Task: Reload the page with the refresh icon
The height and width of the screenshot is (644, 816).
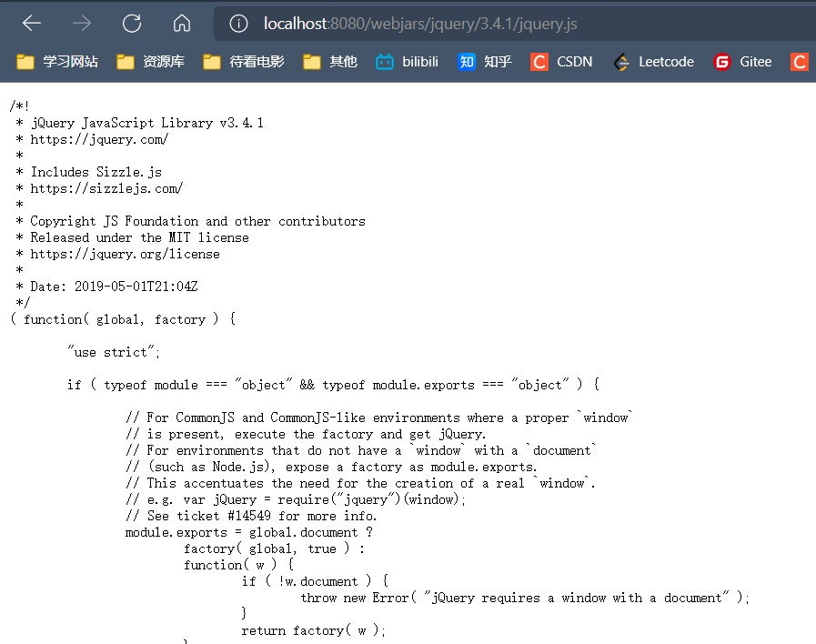Action: pos(132,24)
